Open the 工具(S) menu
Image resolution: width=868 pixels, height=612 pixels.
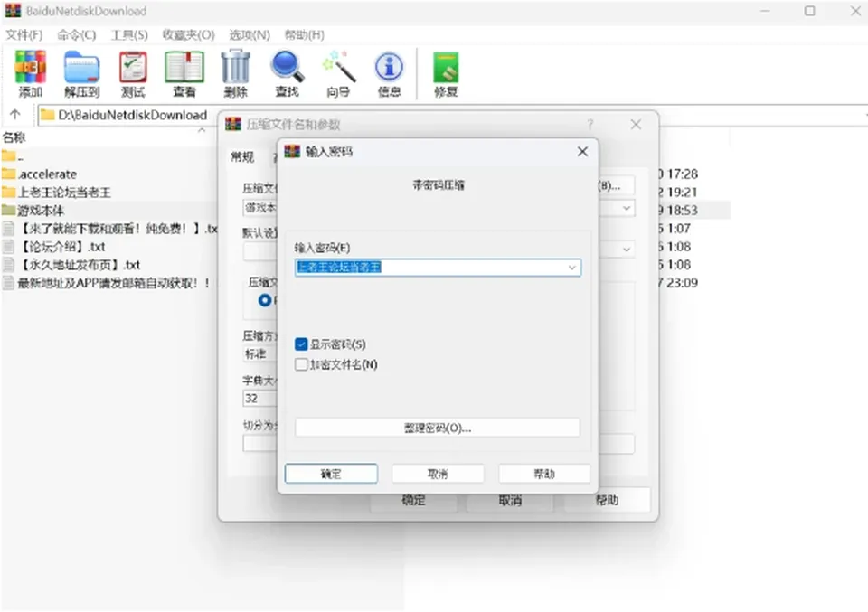pyautogui.click(x=129, y=35)
